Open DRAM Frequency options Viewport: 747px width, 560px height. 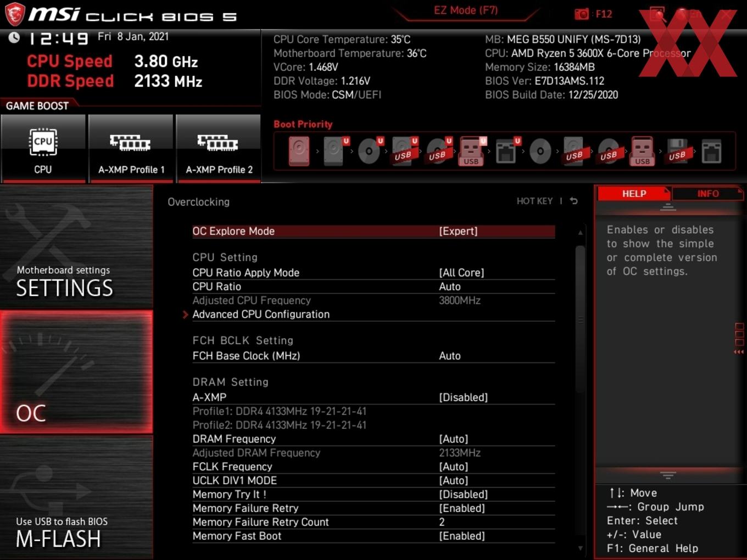pos(374,439)
